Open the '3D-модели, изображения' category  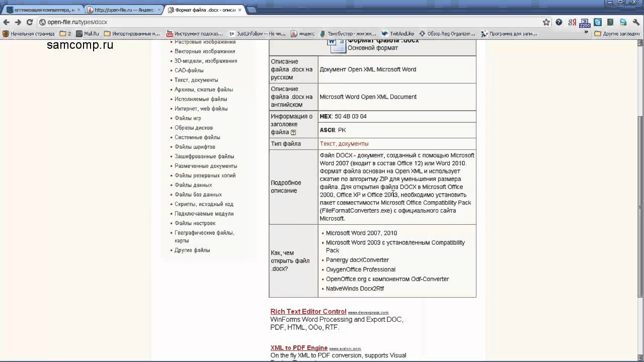pos(206,61)
